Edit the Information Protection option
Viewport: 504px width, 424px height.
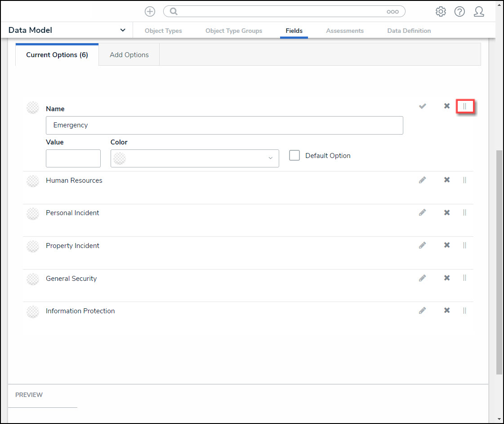(x=422, y=311)
